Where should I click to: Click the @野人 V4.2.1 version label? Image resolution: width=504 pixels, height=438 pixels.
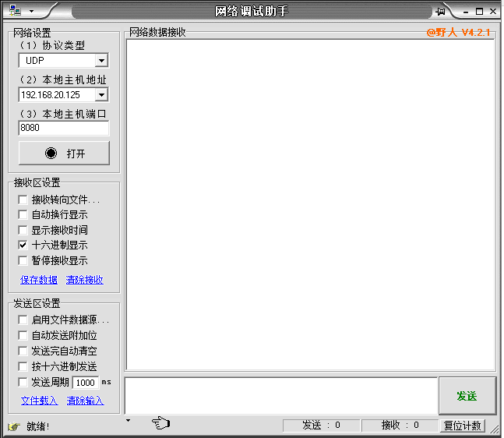[459, 32]
